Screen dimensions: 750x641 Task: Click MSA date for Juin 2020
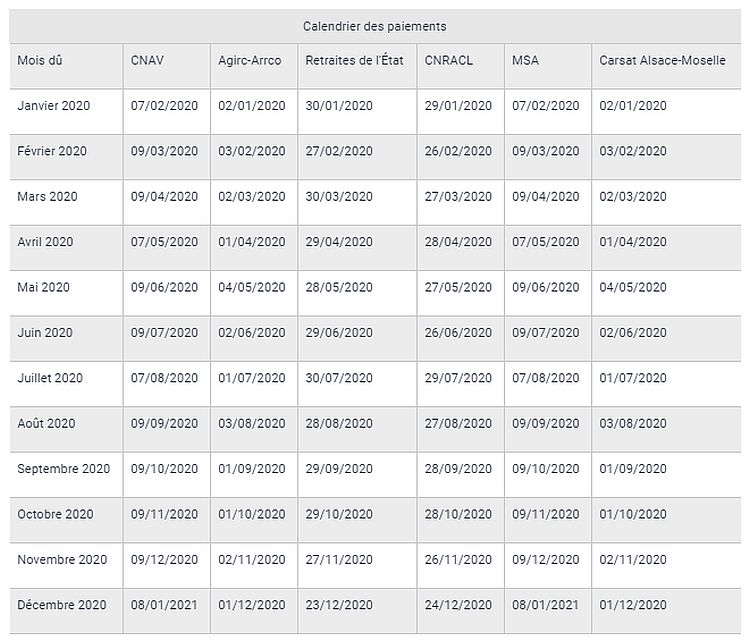(x=546, y=333)
